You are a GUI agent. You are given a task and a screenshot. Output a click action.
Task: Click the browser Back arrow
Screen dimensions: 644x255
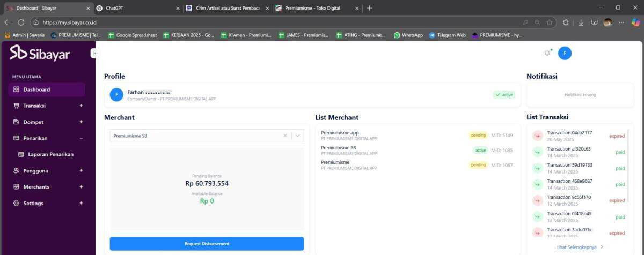coord(8,22)
